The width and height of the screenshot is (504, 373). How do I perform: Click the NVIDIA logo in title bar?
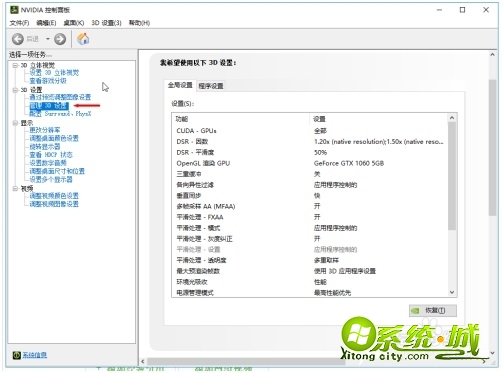coord(14,10)
